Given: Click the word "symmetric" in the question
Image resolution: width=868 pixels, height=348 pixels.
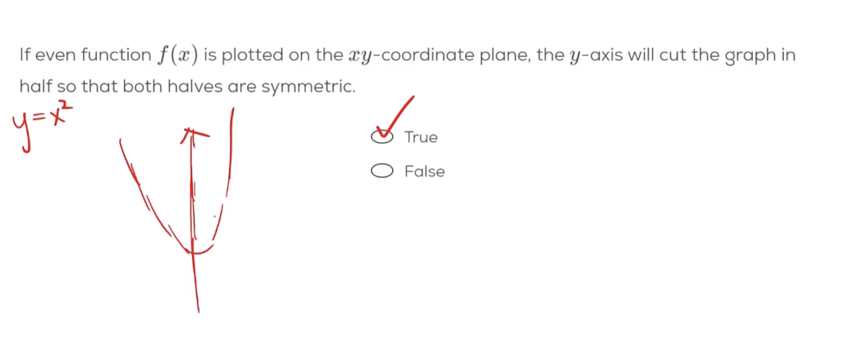Looking at the screenshot, I should coord(308,87).
